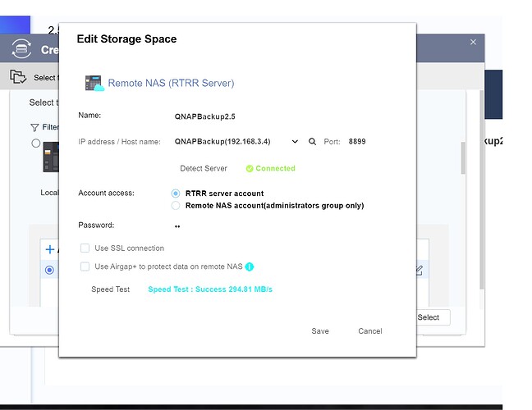Click the sync job icon in header
The width and height of the screenshot is (532, 410).
[x=21, y=48]
